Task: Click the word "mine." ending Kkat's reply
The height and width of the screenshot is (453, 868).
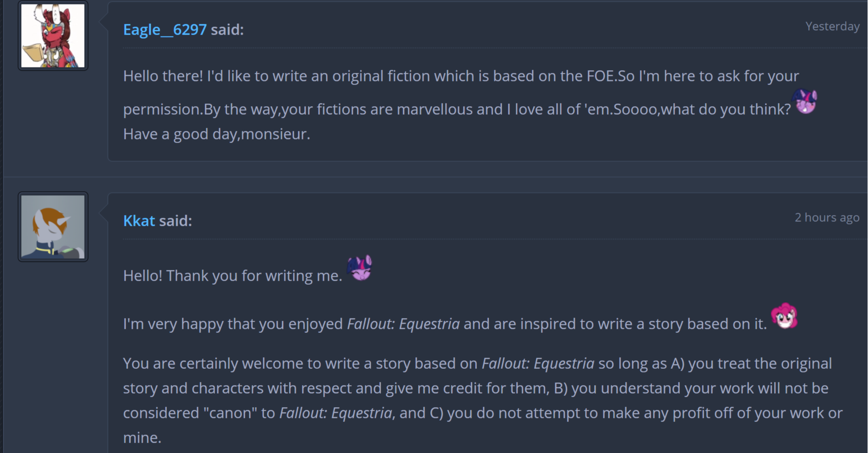Action: click(142, 438)
